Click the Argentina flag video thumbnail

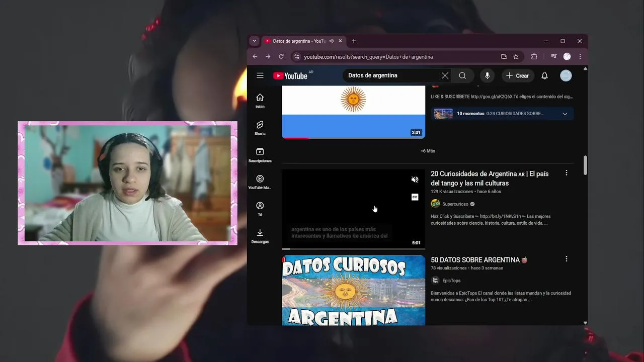click(353, 112)
